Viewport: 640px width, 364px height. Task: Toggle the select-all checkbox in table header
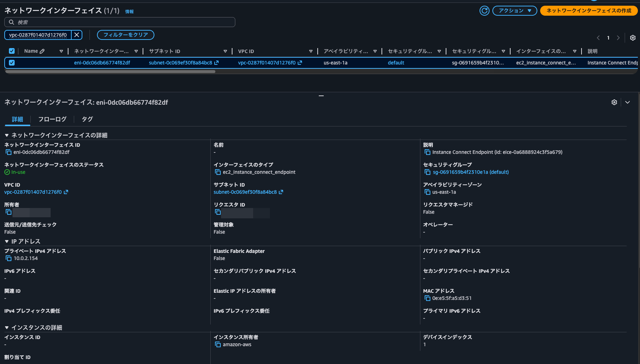tap(12, 51)
